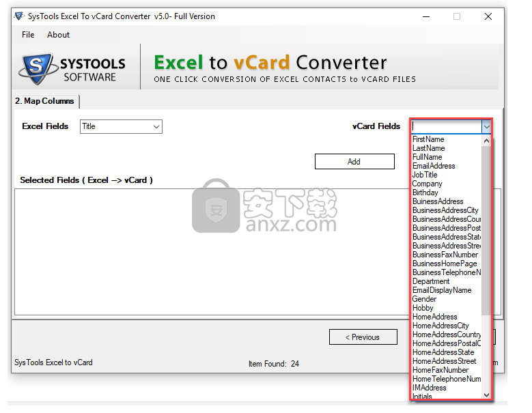
Task: Click the title bar application icon
Action: [19, 16]
